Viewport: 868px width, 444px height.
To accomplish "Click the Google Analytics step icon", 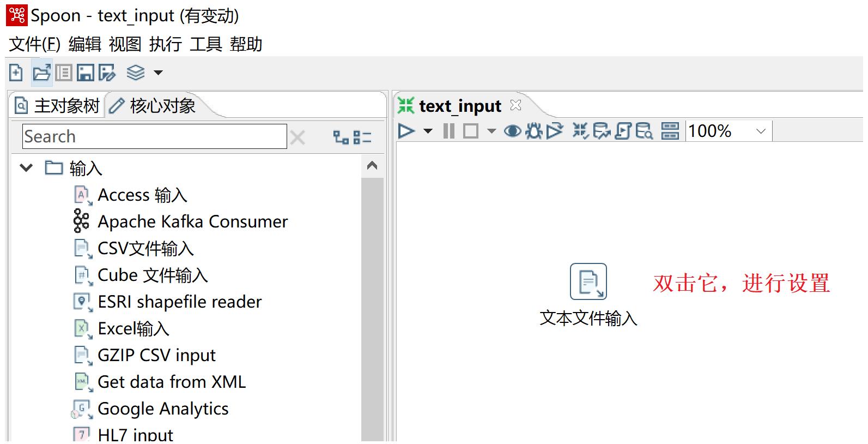I will 82,409.
